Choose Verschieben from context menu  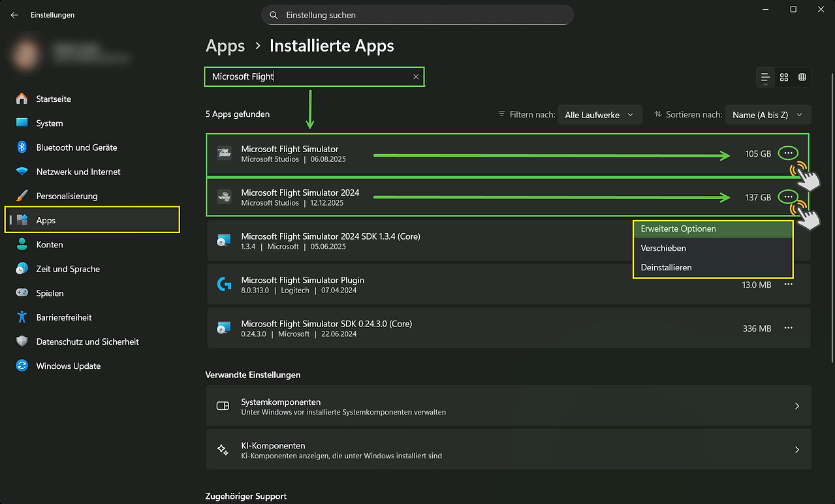[x=713, y=248]
